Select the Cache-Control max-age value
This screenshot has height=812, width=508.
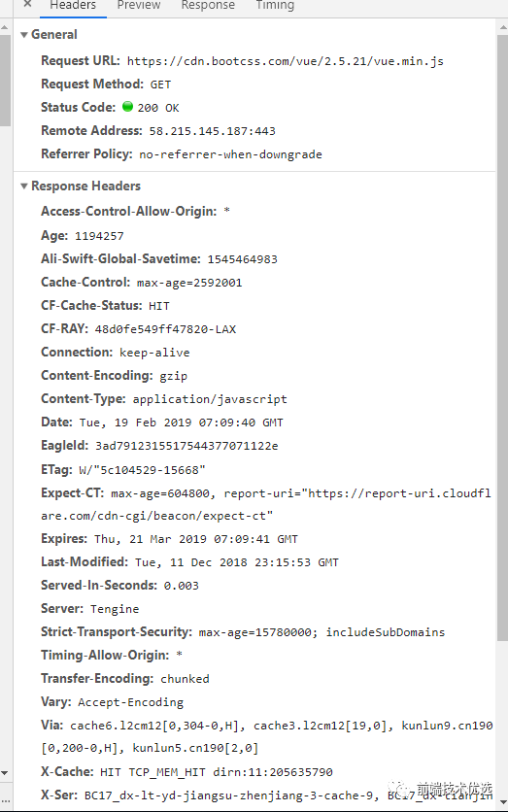tap(189, 283)
